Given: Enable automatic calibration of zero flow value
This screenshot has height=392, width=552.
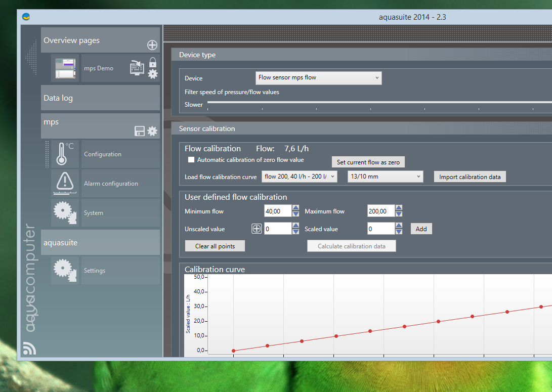Looking at the screenshot, I should (x=191, y=160).
